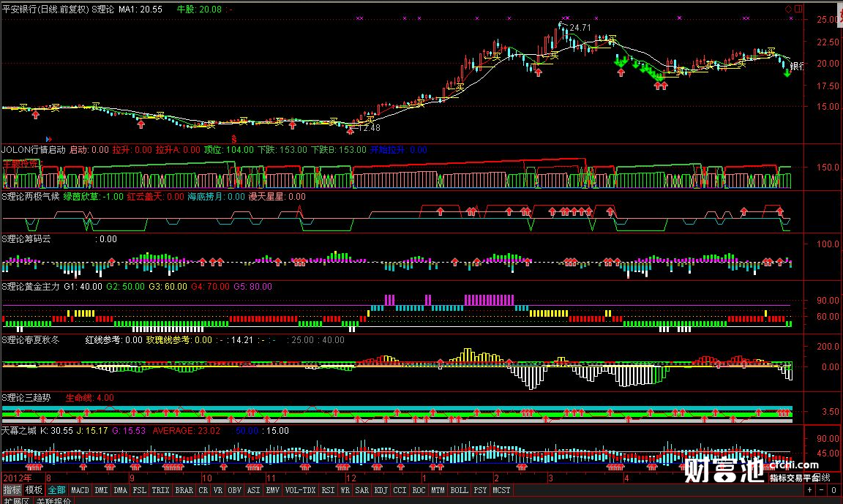Select the DMA indicator
843x504 pixels.
click(x=121, y=490)
